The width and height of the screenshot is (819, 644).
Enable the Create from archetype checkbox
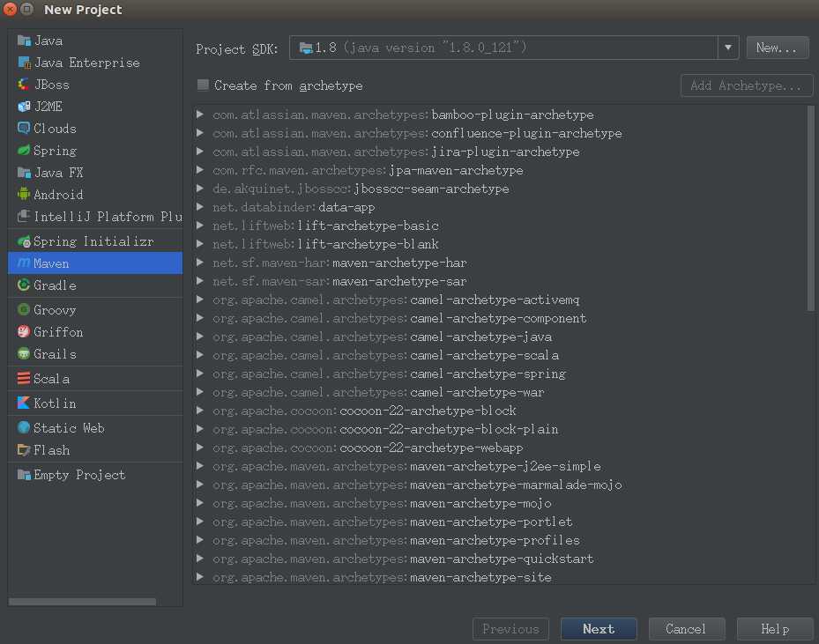(203, 85)
